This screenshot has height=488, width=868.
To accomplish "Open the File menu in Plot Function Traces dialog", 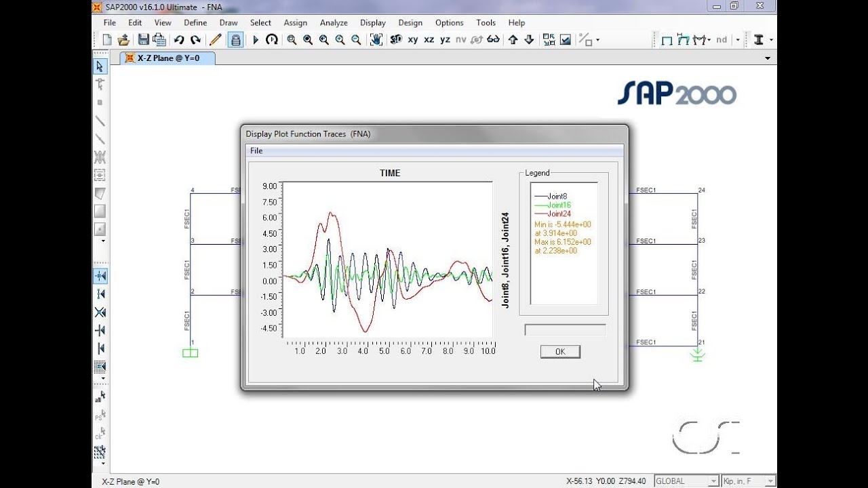I will (x=256, y=150).
